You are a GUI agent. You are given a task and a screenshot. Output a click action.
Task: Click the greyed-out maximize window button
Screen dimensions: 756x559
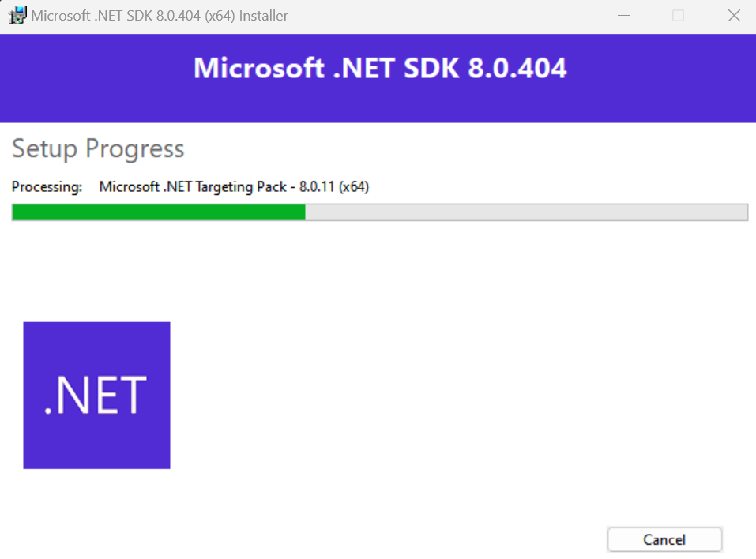[678, 16]
